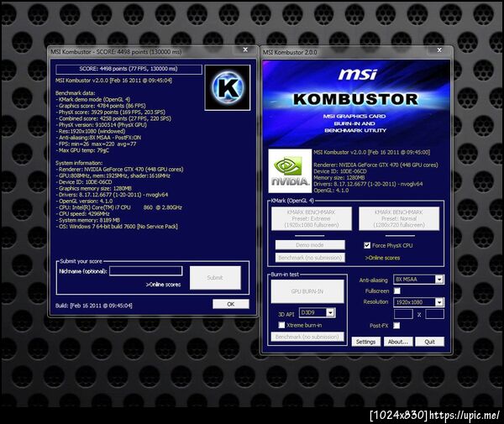The width and height of the screenshot is (504, 424).
Task: Close the MSI Kombustor 2.0.0 window
Action: coord(439,50)
